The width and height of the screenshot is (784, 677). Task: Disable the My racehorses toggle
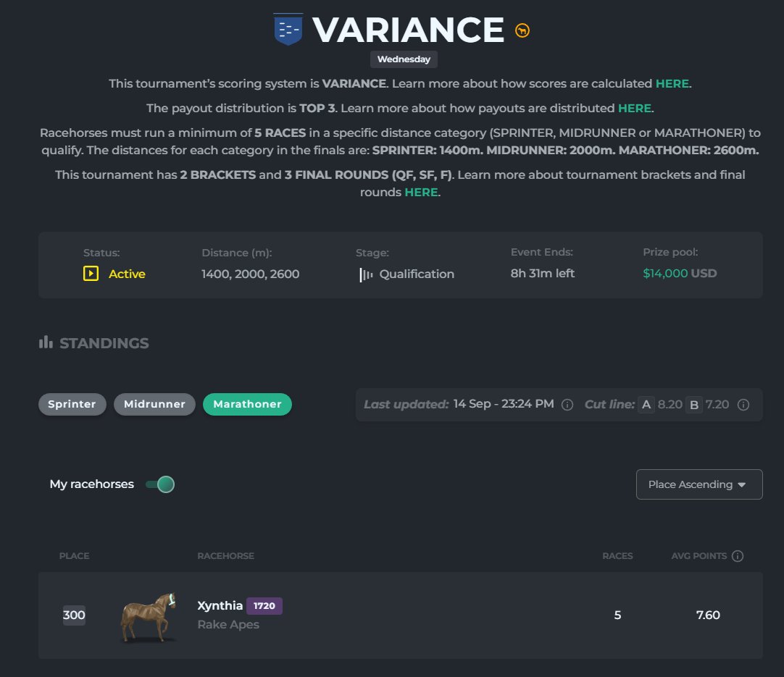click(158, 484)
